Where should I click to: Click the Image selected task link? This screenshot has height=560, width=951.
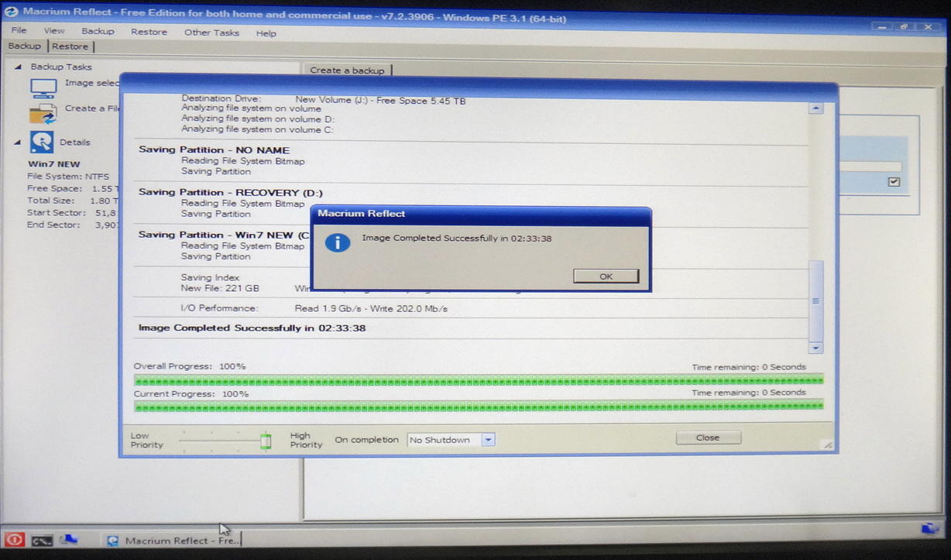point(92,83)
